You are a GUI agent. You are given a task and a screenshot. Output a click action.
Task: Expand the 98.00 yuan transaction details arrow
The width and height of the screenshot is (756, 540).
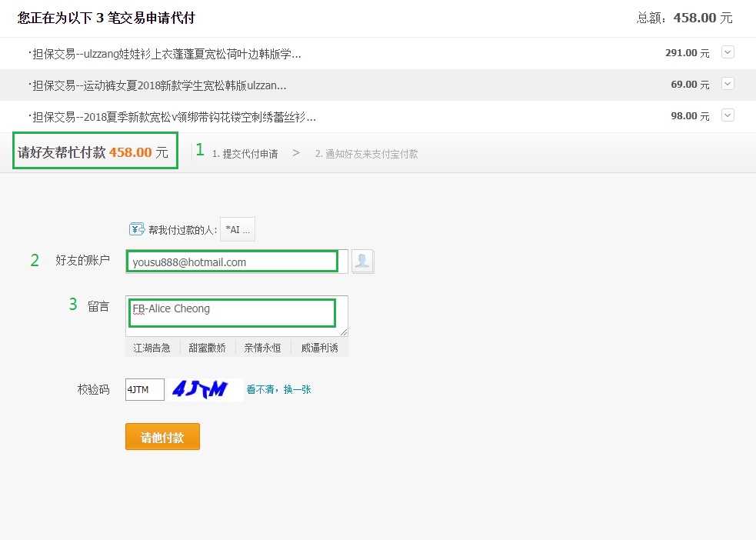(x=728, y=115)
